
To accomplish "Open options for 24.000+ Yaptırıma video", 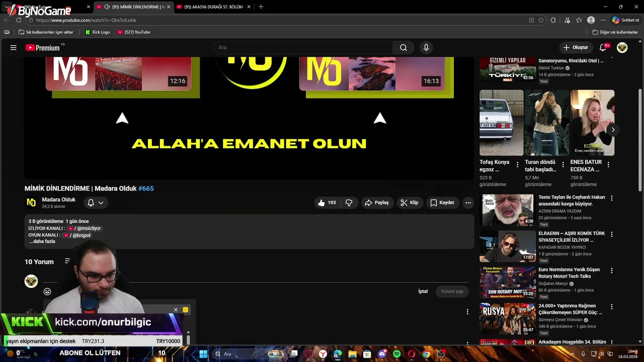I will click(612, 307).
